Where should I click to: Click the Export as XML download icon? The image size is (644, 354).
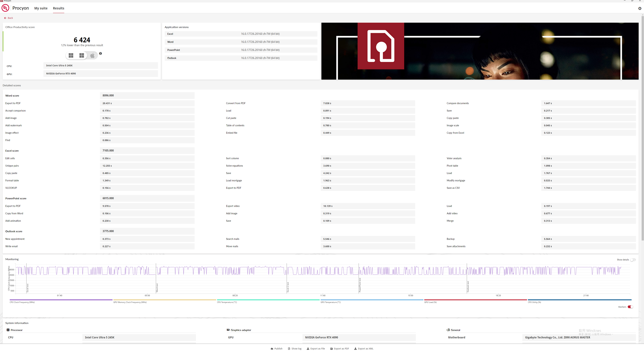click(355, 349)
